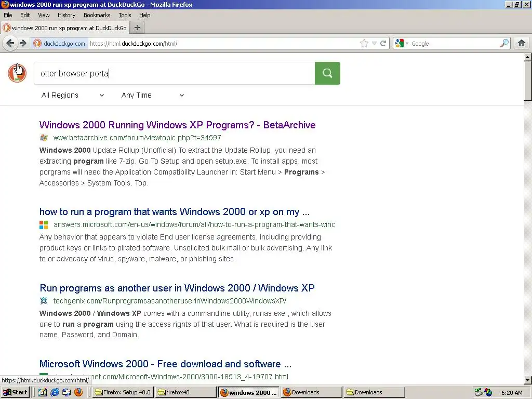Switch to 'windows 2000 ...' Firefox taskbar button
This screenshot has width=532, height=399.
point(248,392)
